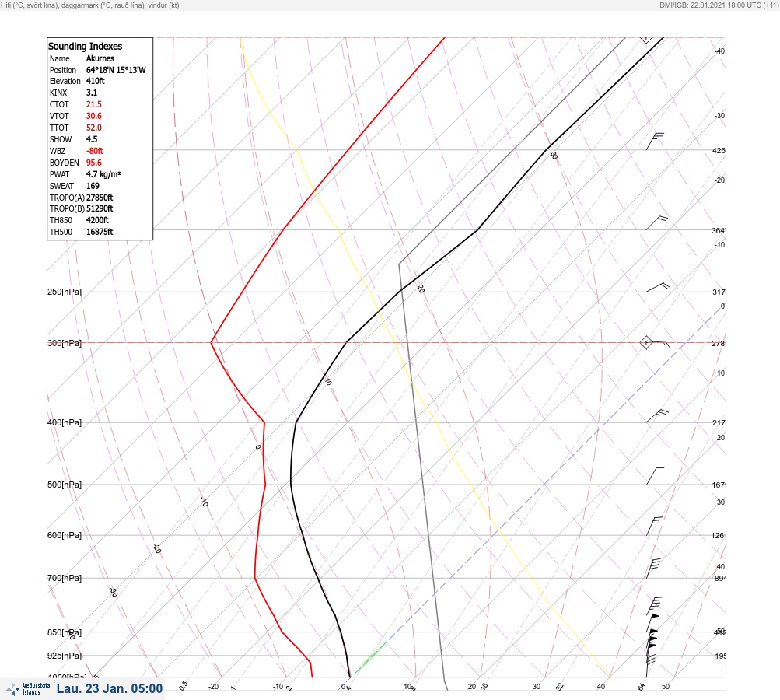The height and width of the screenshot is (700, 780).
Task: Click the '925[hPa]' pressure label
Action: coord(65,656)
